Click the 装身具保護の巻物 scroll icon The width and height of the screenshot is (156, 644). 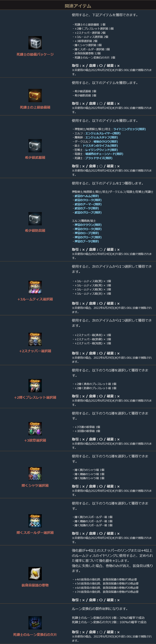35,574
